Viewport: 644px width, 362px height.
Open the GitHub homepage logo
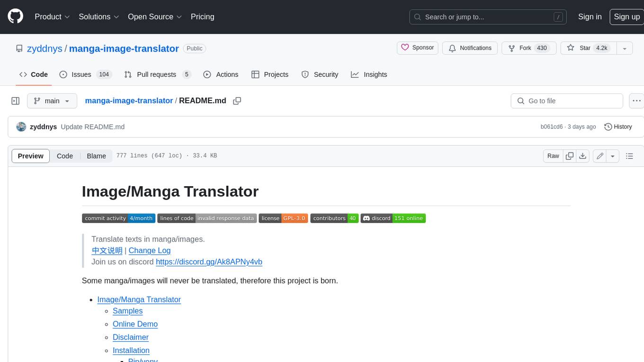(15, 17)
